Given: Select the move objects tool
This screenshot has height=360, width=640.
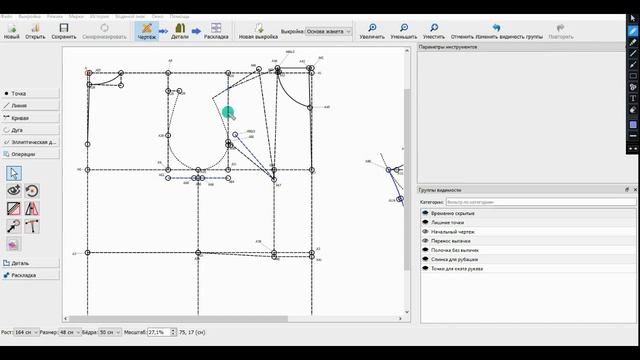Looking at the screenshot, I should click(x=14, y=226).
